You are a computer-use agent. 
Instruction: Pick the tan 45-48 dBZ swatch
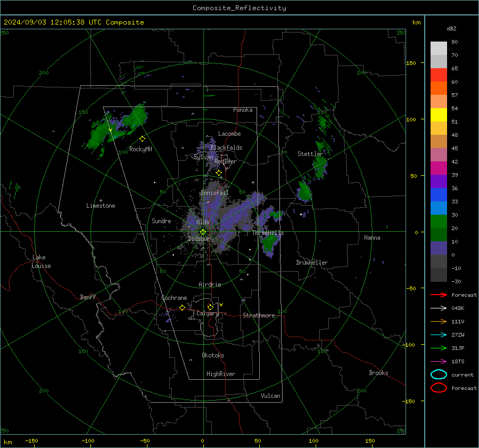[439, 141]
